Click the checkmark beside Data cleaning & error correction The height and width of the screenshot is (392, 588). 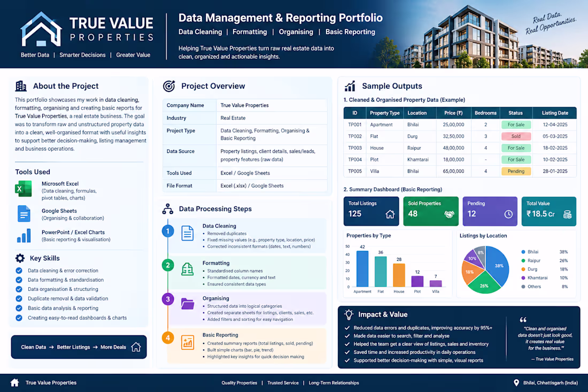(x=19, y=271)
